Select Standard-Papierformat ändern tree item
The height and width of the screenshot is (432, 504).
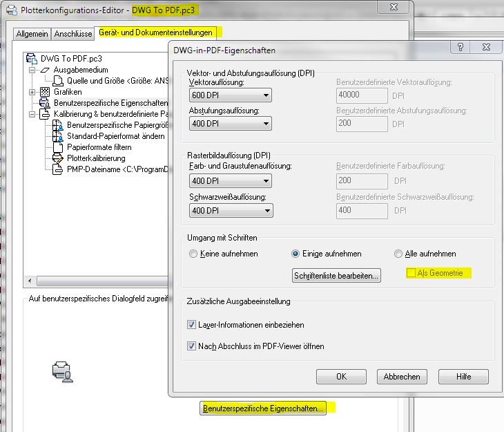point(116,136)
